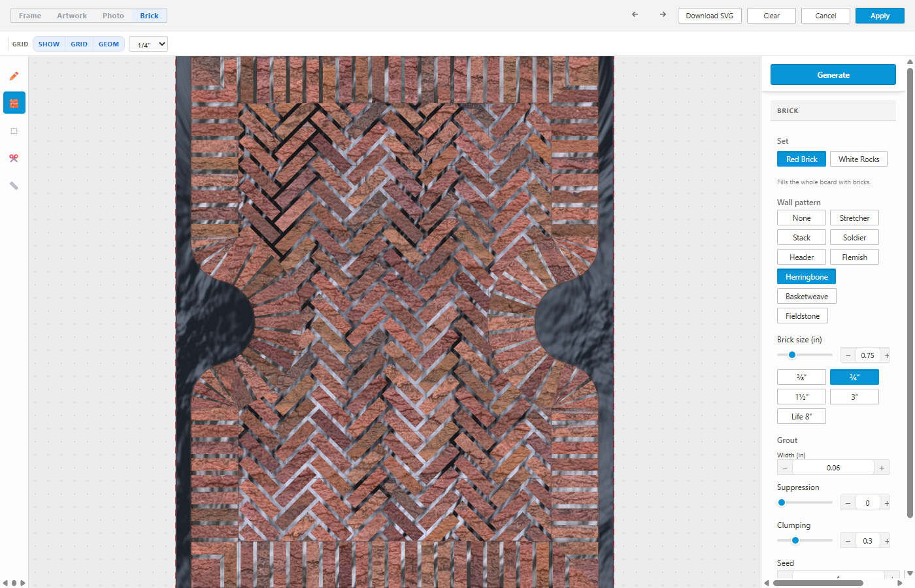Click the redo forward arrow
Image resolution: width=915 pixels, height=588 pixels.
(x=663, y=14)
